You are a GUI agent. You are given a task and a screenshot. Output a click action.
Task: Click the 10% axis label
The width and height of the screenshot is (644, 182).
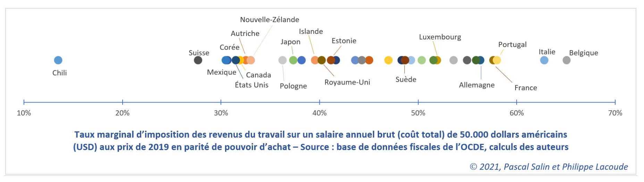pos(24,113)
